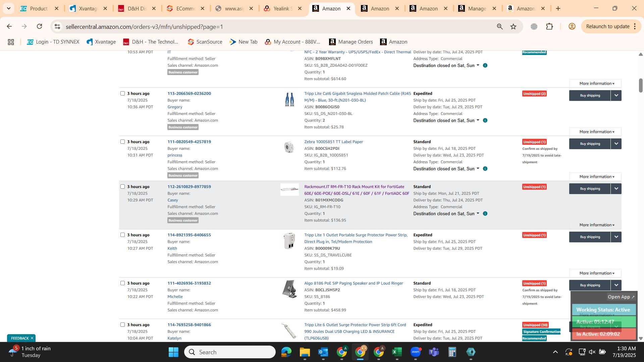
Task: Reload the Seller Central page
Action: pos(40,26)
